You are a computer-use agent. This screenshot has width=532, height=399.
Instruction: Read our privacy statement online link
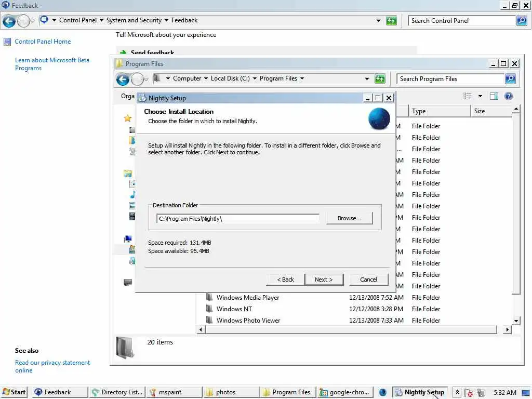pos(52,366)
